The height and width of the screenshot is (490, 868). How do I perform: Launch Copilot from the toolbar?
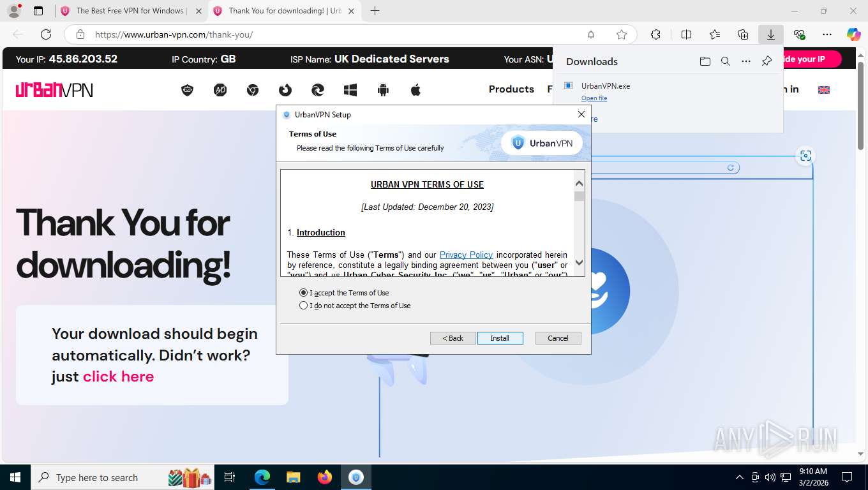tap(853, 34)
